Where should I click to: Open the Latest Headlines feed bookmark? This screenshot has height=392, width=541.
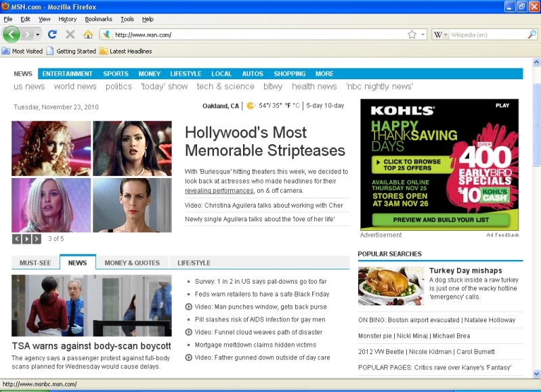tap(126, 51)
